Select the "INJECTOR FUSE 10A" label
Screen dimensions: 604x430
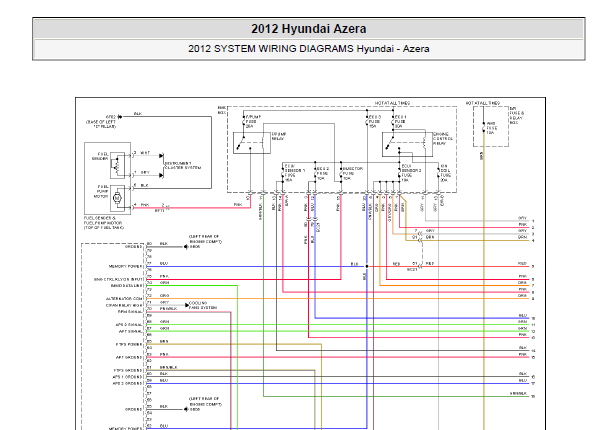(352, 173)
